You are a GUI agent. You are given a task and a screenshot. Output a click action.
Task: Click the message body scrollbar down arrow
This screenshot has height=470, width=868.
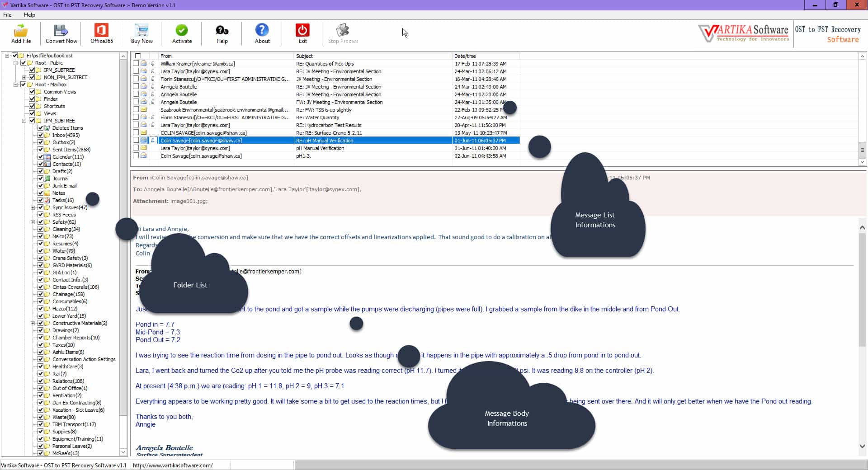(862, 446)
